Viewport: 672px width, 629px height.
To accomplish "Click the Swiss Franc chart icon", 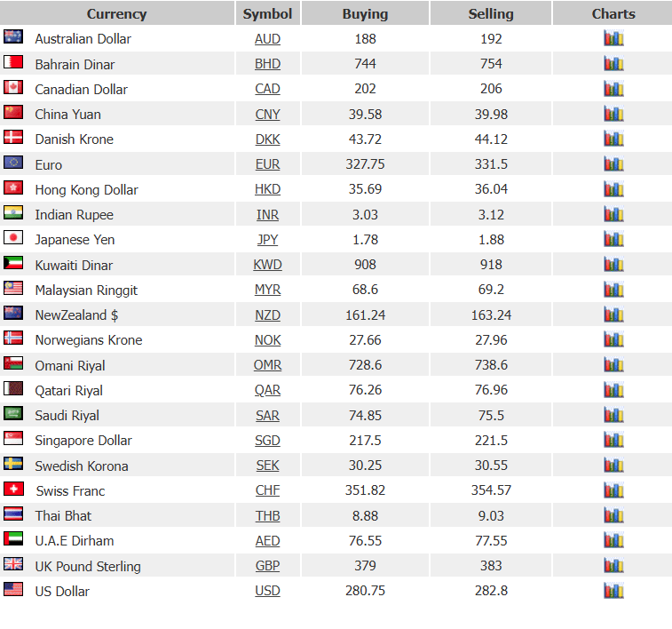I will point(613,490).
